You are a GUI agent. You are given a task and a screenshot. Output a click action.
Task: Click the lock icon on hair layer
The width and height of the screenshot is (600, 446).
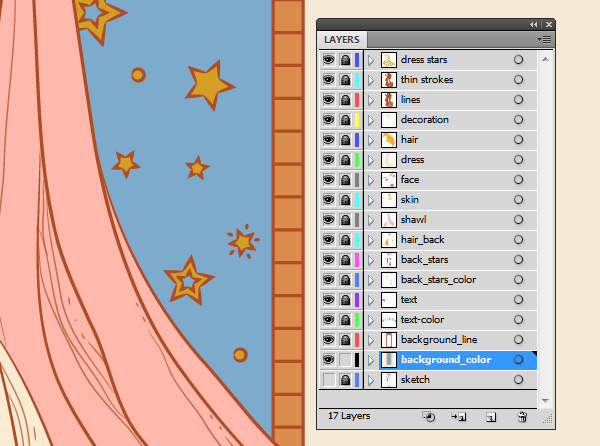(x=344, y=140)
